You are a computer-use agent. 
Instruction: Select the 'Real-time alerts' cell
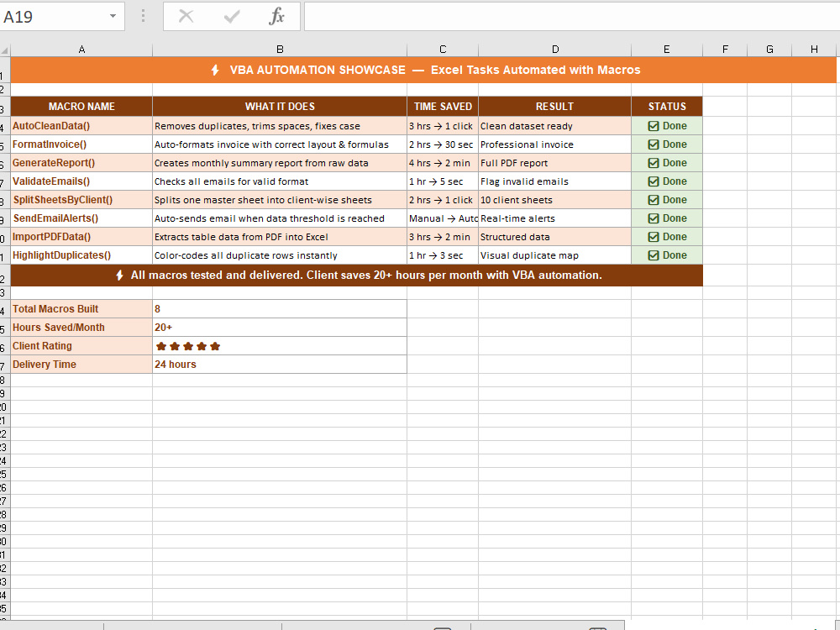pos(555,218)
